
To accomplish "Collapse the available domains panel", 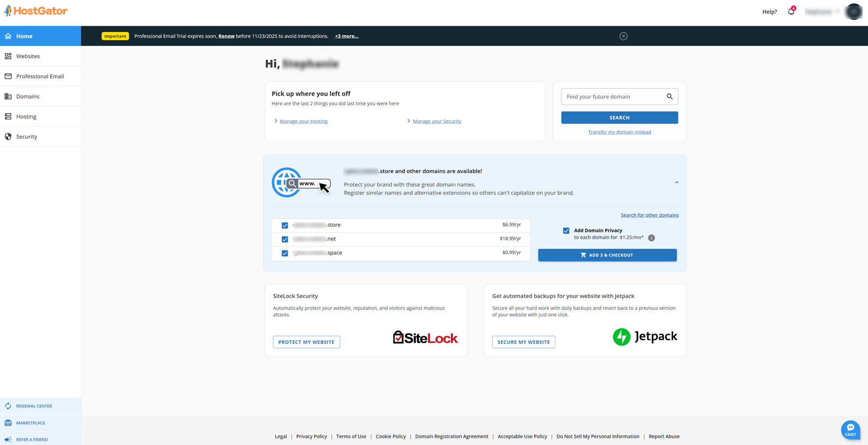I will click(677, 182).
